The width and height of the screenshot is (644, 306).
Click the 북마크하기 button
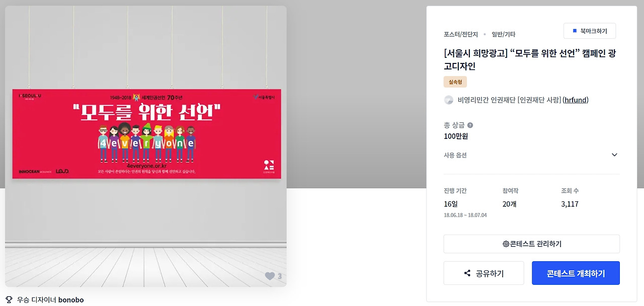[590, 31]
